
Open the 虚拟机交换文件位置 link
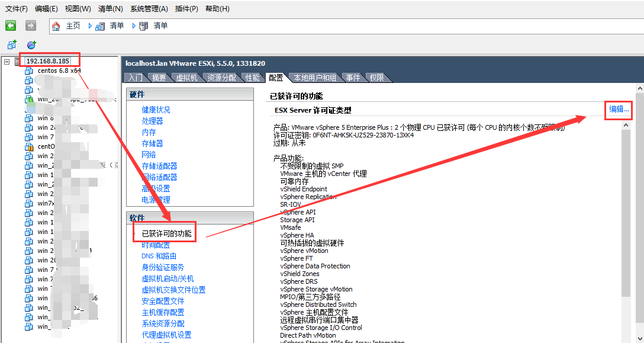pos(174,290)
